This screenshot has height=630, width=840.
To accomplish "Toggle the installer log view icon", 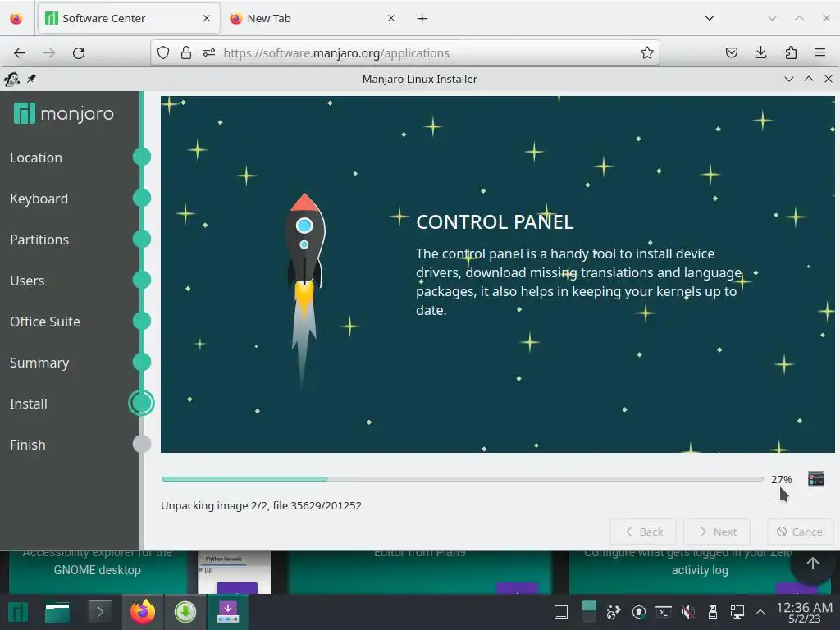I will [816, 478].
